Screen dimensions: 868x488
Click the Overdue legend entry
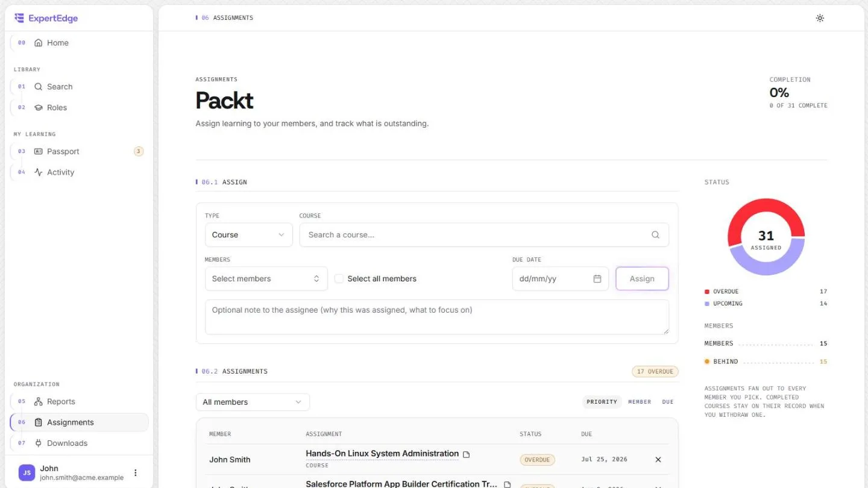(x=766, y=292)
